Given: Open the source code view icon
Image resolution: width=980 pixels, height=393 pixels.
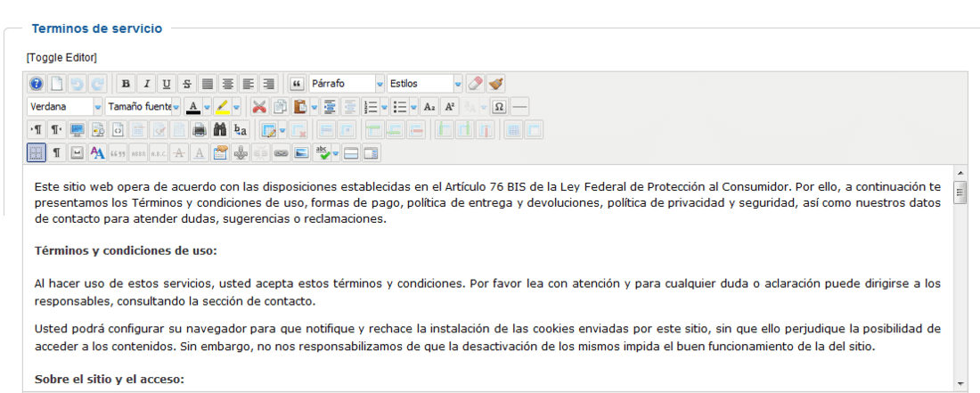Looking at the screenshot, I should click(118, 130).
